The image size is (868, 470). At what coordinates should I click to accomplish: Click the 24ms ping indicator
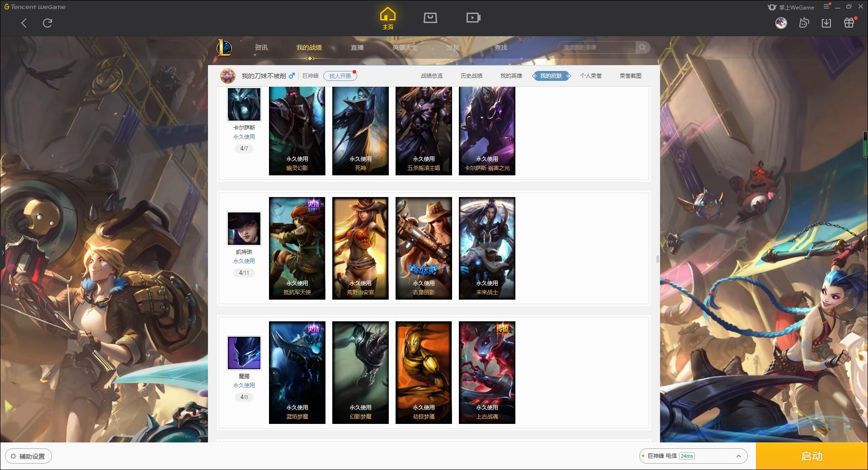click(x=687, y=456)
